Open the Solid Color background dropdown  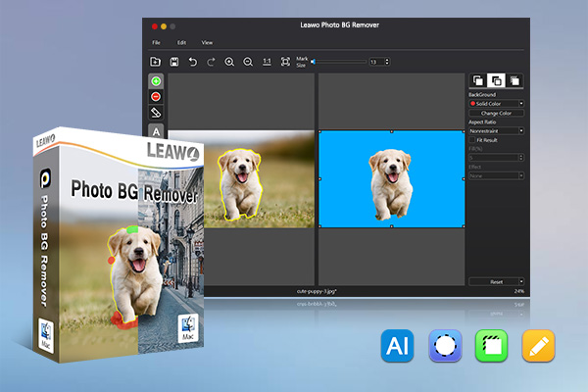[496, 104]
